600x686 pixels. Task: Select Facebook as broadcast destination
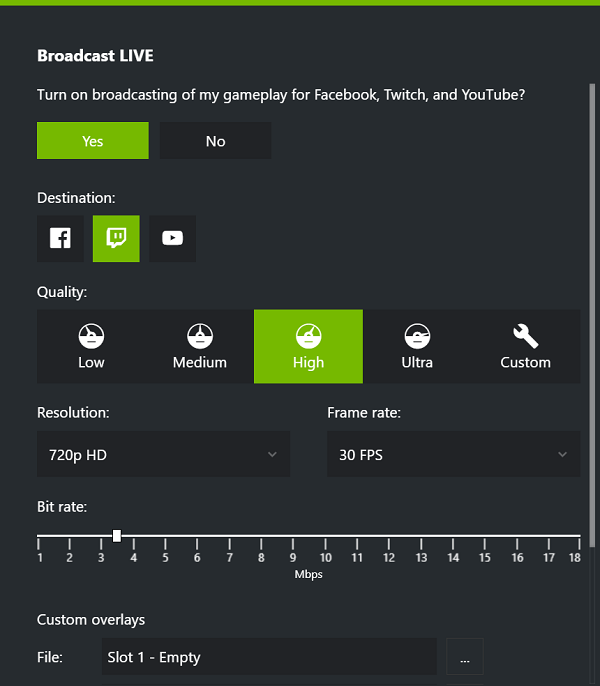coord(60,238)
